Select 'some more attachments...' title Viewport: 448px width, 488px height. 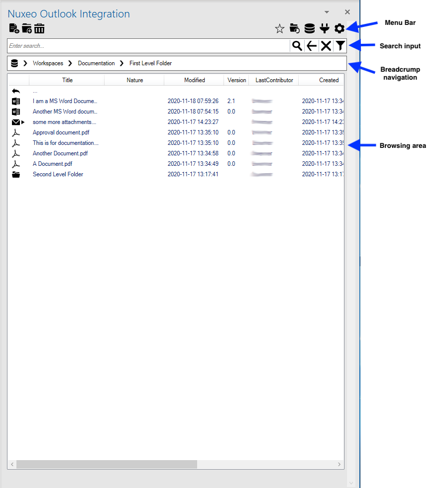point(64,122)
